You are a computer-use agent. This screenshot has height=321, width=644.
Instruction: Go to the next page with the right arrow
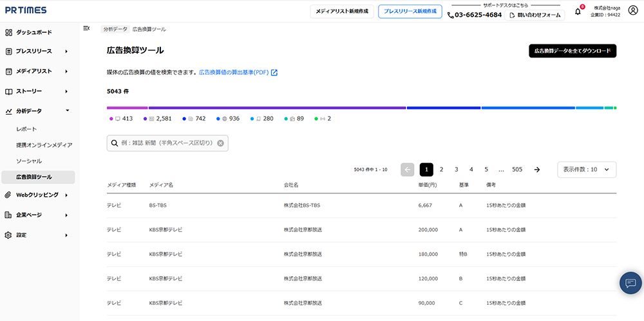[537, 170]
